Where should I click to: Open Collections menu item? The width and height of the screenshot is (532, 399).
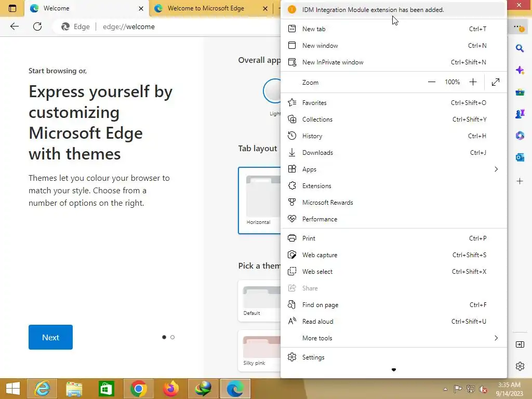(394, 119)
